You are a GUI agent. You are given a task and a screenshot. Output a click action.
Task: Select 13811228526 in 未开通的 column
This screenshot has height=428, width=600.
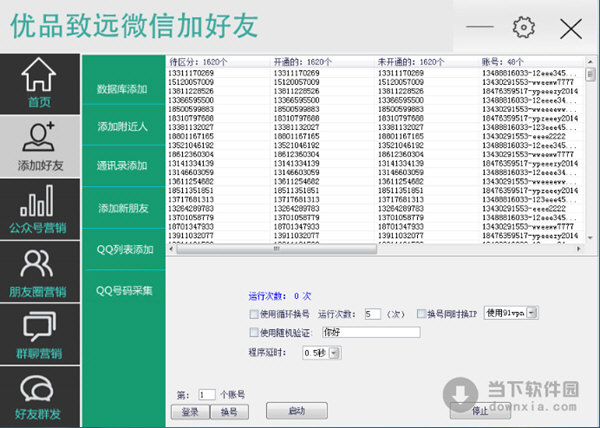pyautogui.click(x=401, y=91)
